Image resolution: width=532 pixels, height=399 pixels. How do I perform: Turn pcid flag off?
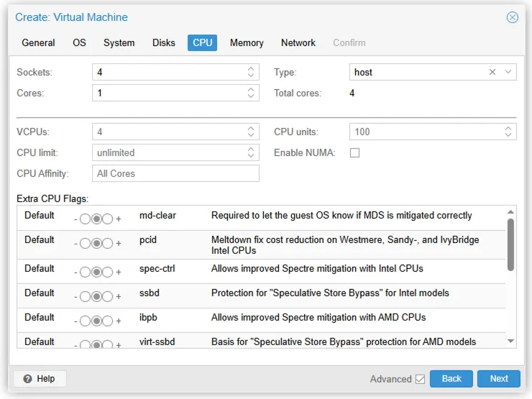pos(85,243)
